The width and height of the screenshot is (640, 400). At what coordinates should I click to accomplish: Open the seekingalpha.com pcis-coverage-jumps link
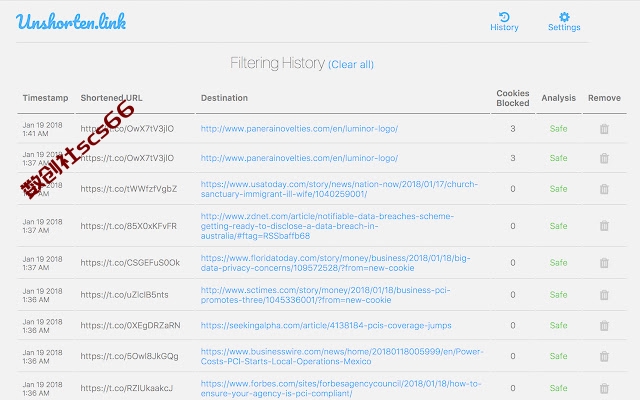coord(326,325)
